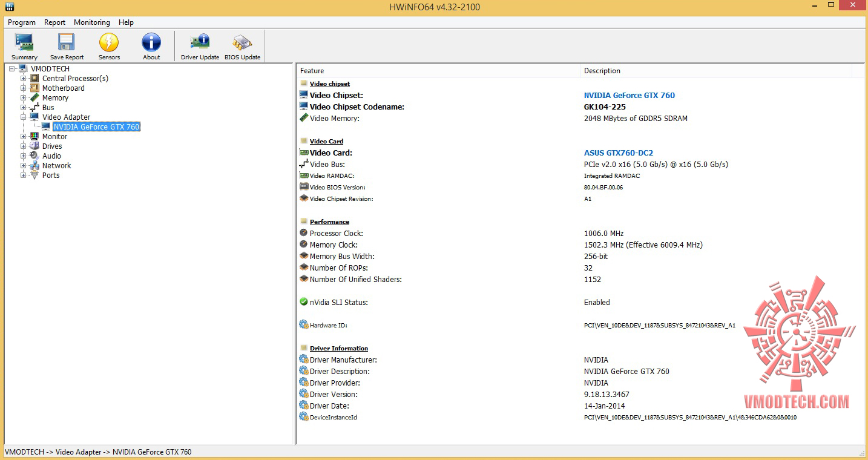The width and height of the screenshot is (868, 460).
Task: Expand the Bus tree node
Action: pos(24,107)
